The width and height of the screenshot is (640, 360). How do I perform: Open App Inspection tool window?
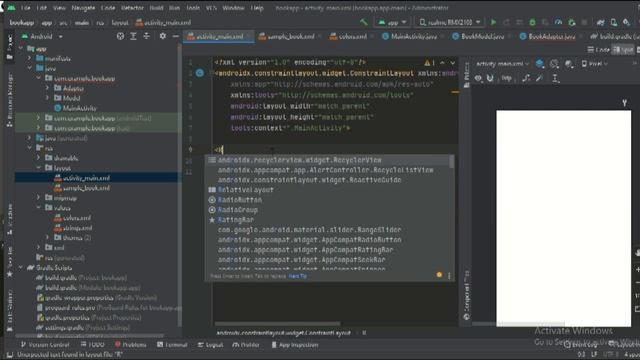294,345
